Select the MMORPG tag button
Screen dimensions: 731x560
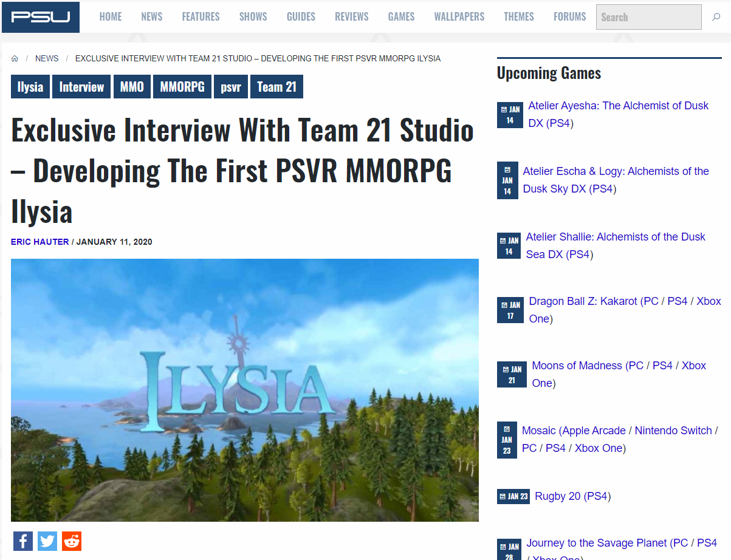coord(182,87)
